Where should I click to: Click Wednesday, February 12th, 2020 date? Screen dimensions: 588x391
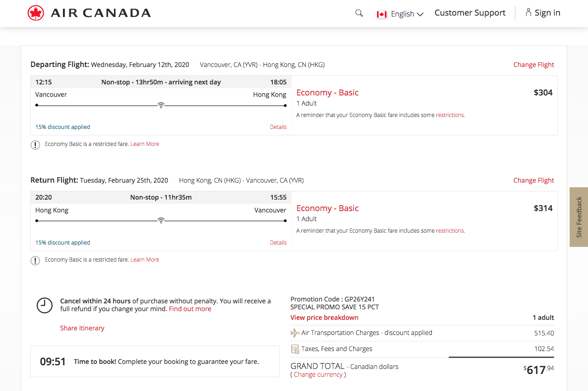(140, 65)
